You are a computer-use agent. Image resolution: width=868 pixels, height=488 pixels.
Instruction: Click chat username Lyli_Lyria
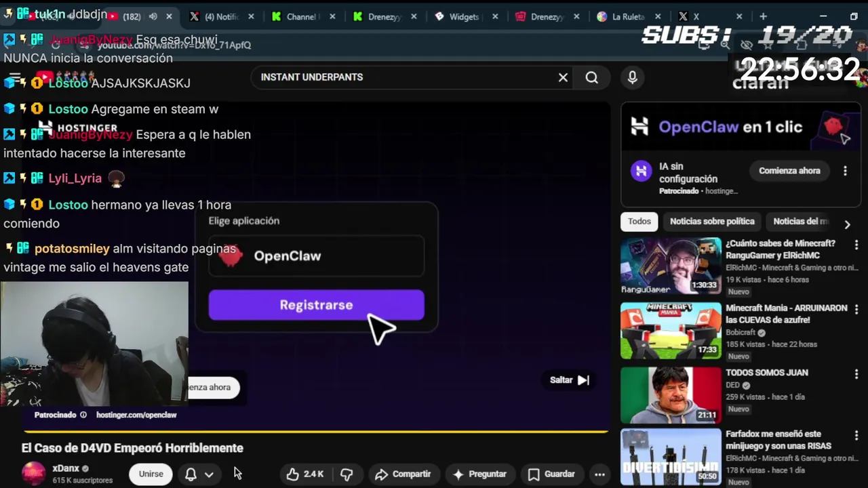[75, 178]
